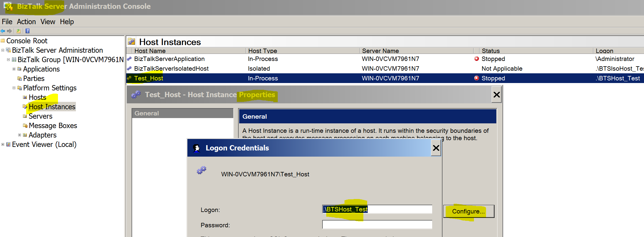
Task: Click the Host Instances node icon
Action: click(25, 107)
